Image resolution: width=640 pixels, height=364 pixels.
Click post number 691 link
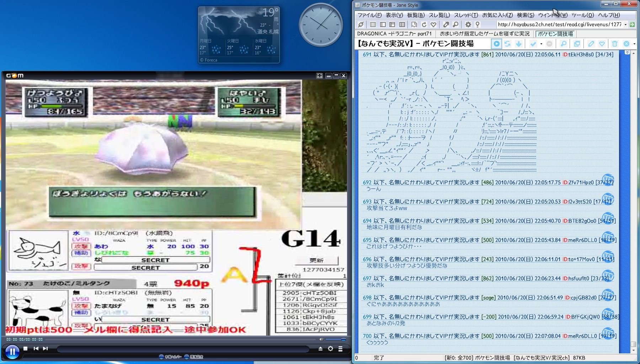[x=367, y=54]
